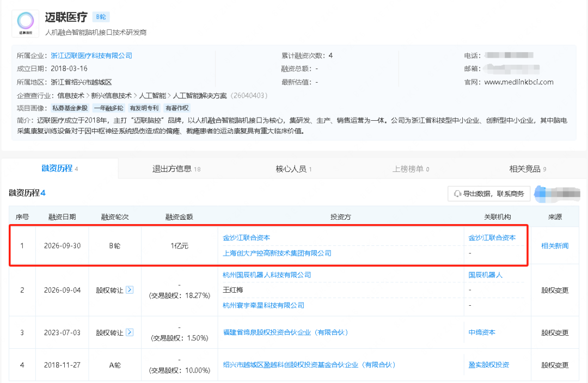Click the 2018-11-27 date cell
This screenshot has height=383, width=588.
click(x=62, y=365)
